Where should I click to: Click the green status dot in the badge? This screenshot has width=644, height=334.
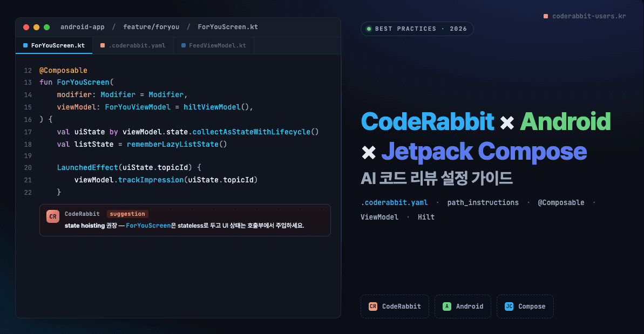tap(369, 29)
